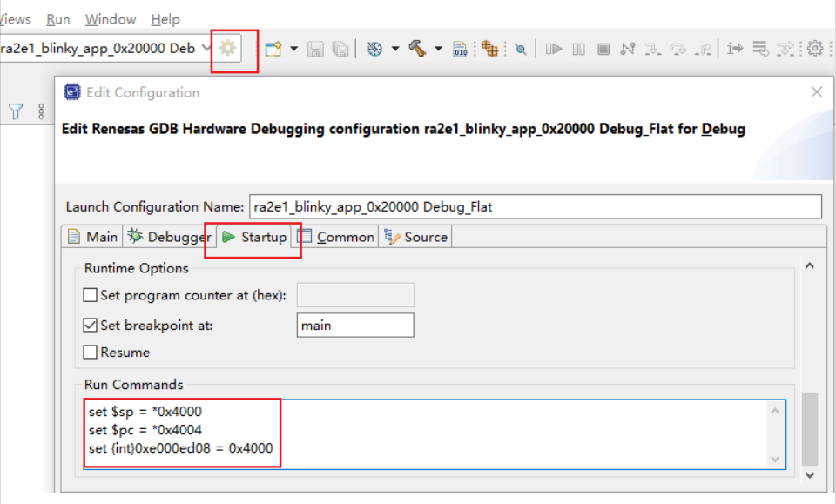Click the gear icon to edit launch configuration
The width and height of the screenshot is (836, 504).
click(227, 49)
